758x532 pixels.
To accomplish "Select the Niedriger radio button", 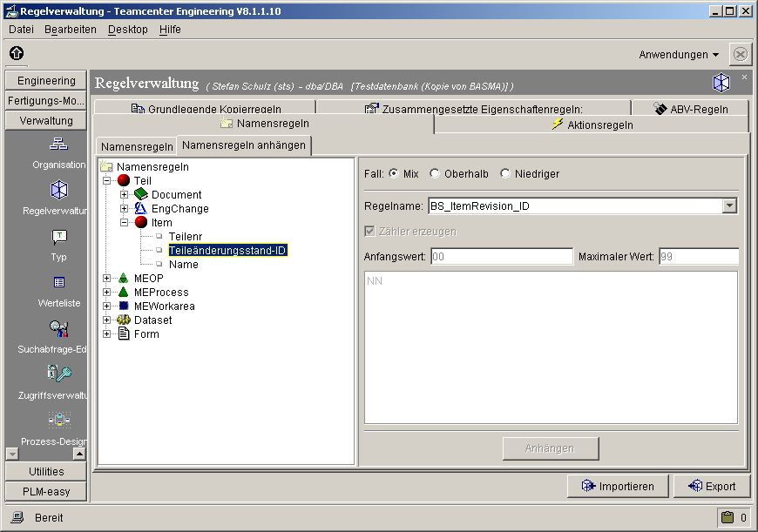I will pyautogui.click(x=505, y=173).
